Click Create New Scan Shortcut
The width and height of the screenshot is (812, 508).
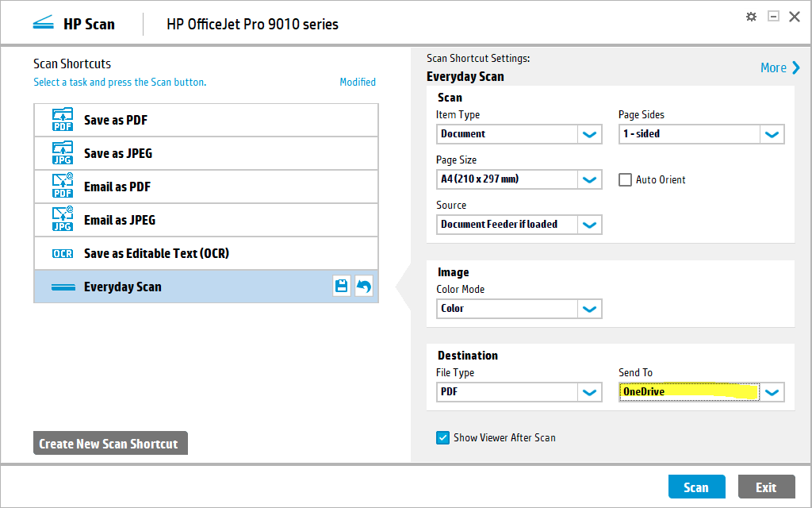tap(110, 443)
